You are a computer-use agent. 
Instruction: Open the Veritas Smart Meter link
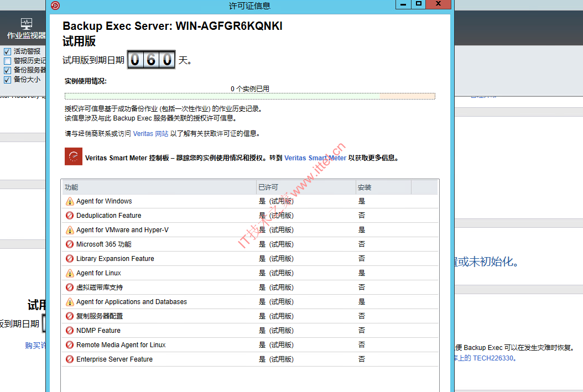tap(315, 158)
